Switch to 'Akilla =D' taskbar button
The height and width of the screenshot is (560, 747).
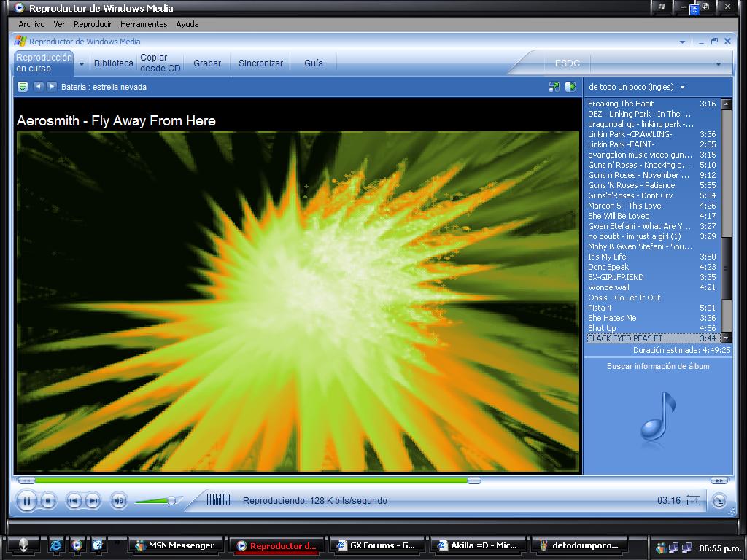point(478,545)
